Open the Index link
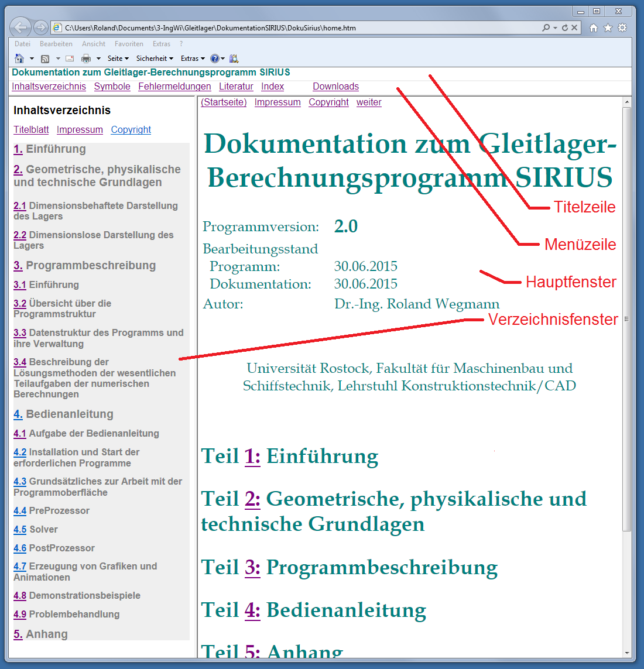 click(x=273, y=87)
